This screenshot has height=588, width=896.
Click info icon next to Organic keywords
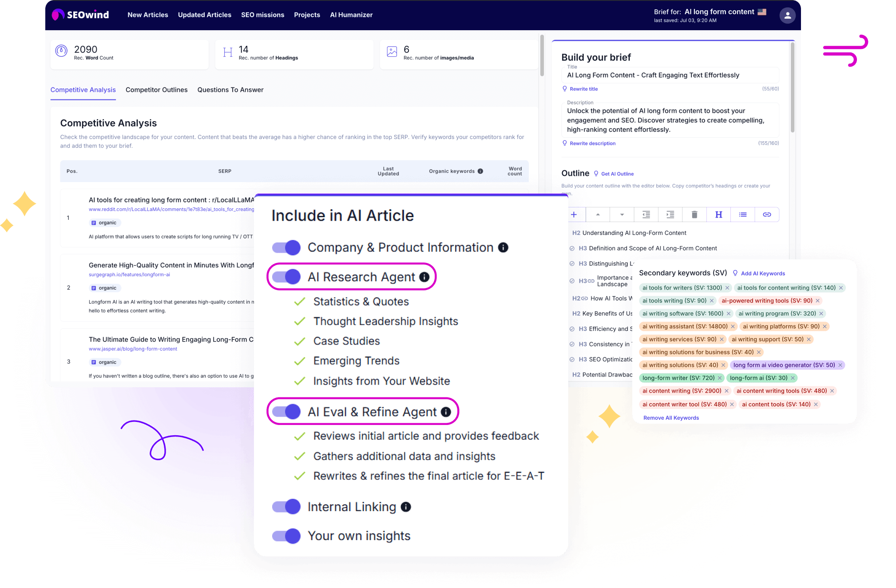[480, 171]
